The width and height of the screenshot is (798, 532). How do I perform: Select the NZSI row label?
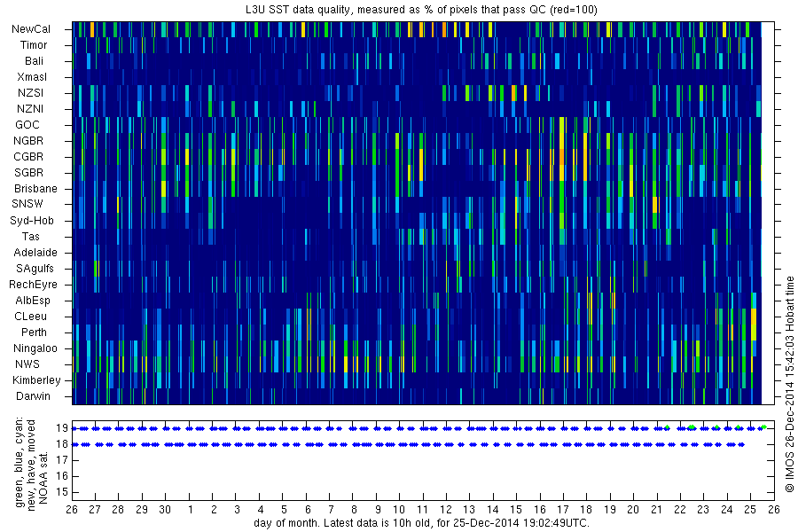click(30, 93)
